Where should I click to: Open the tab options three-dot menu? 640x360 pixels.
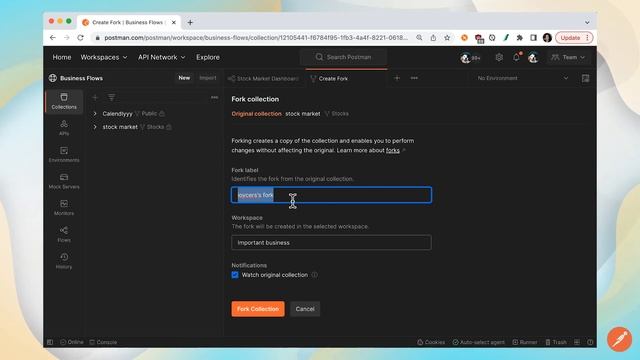[414, 78]
